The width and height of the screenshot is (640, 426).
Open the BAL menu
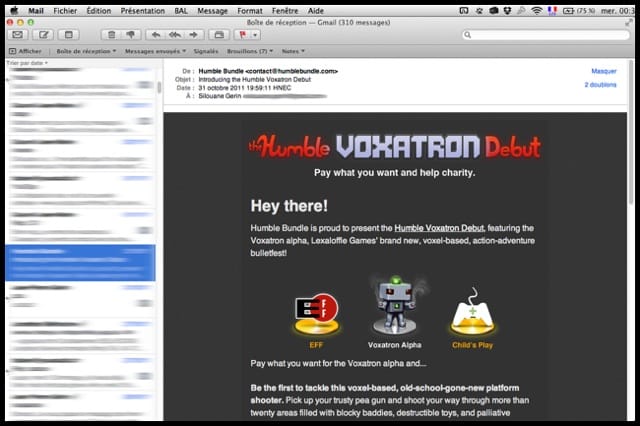coord(181,11)
